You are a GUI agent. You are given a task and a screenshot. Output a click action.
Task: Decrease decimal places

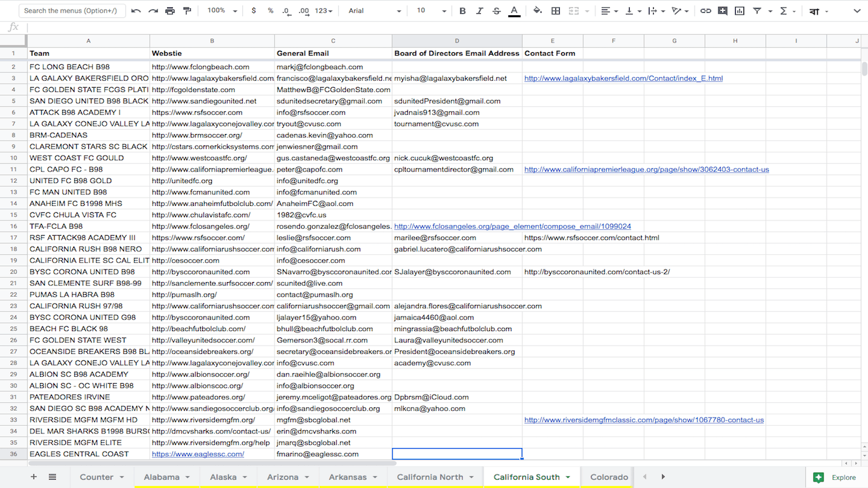click(287, 11)
